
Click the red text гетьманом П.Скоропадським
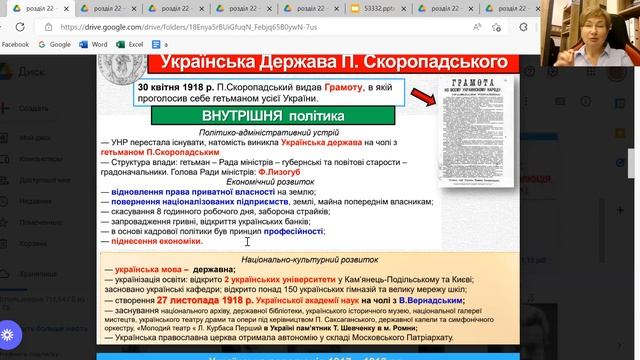[160, 152]
